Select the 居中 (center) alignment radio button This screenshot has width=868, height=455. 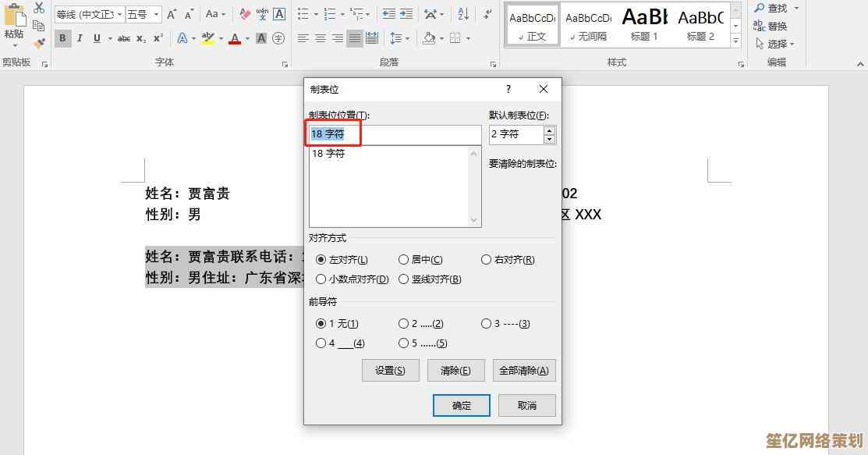pyautogui.click(x=404, y=260)
